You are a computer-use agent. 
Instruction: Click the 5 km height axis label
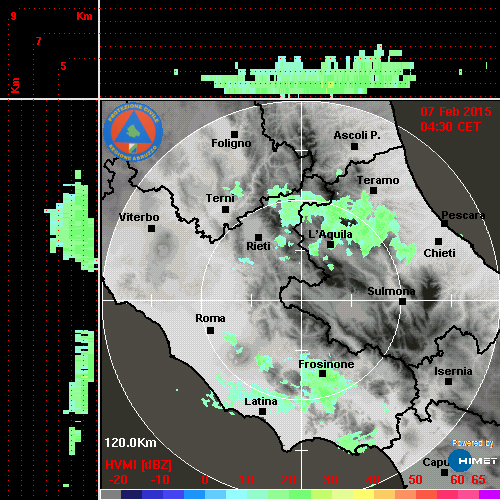(63, 66)
